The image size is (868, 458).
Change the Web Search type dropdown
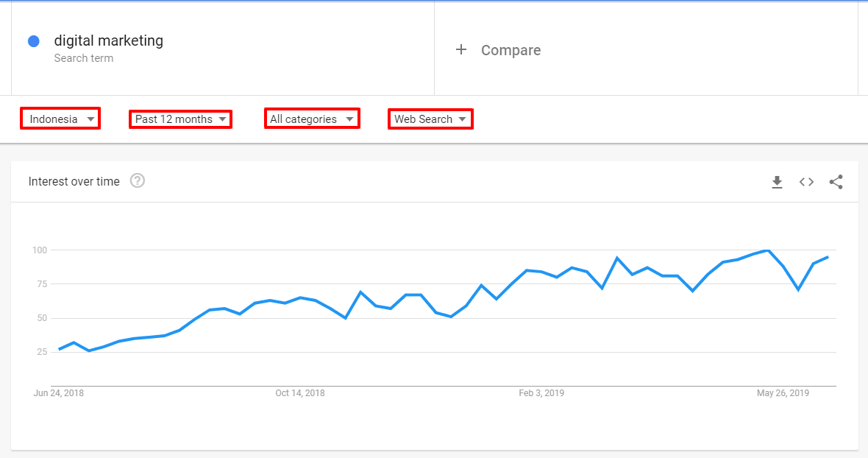point(430,119)
